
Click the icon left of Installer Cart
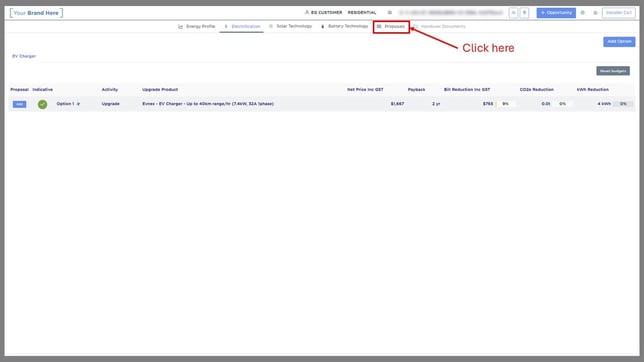595,13
